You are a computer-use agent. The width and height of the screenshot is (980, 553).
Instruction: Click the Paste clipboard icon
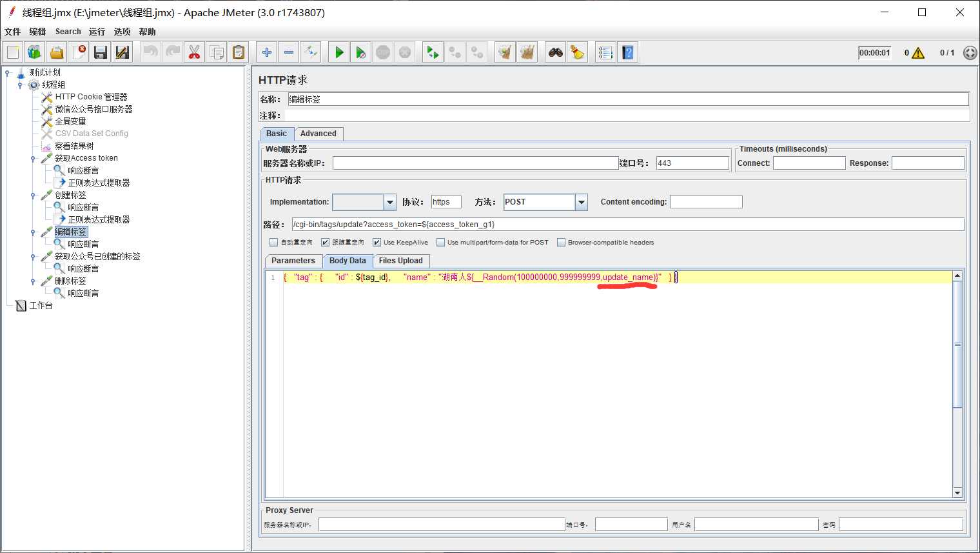239,52
